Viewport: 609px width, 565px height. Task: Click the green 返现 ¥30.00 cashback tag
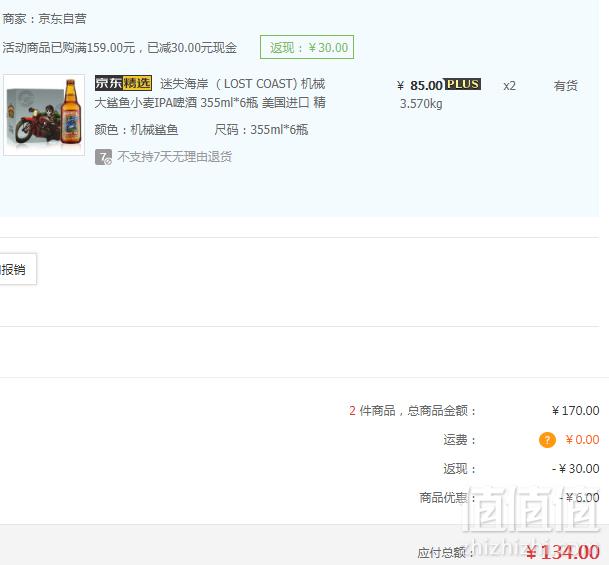(307, 47)
